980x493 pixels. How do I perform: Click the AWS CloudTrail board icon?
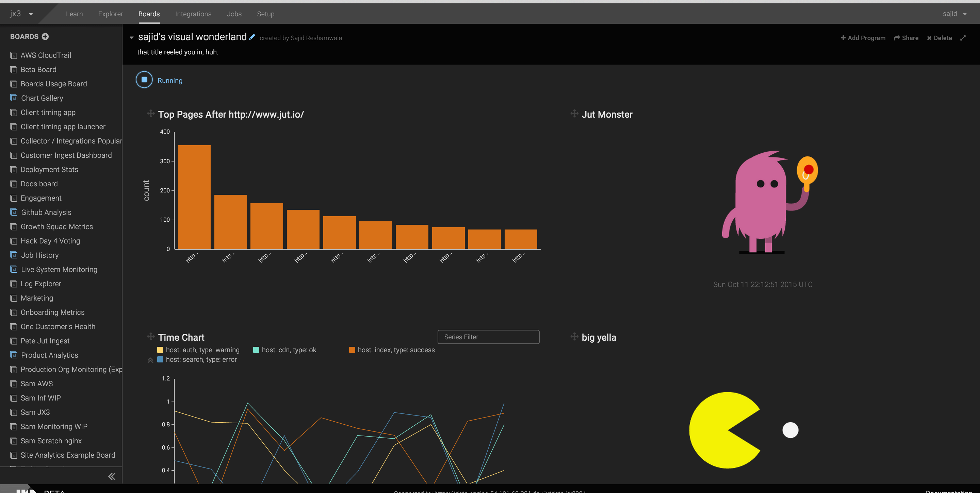click(14, 55)
